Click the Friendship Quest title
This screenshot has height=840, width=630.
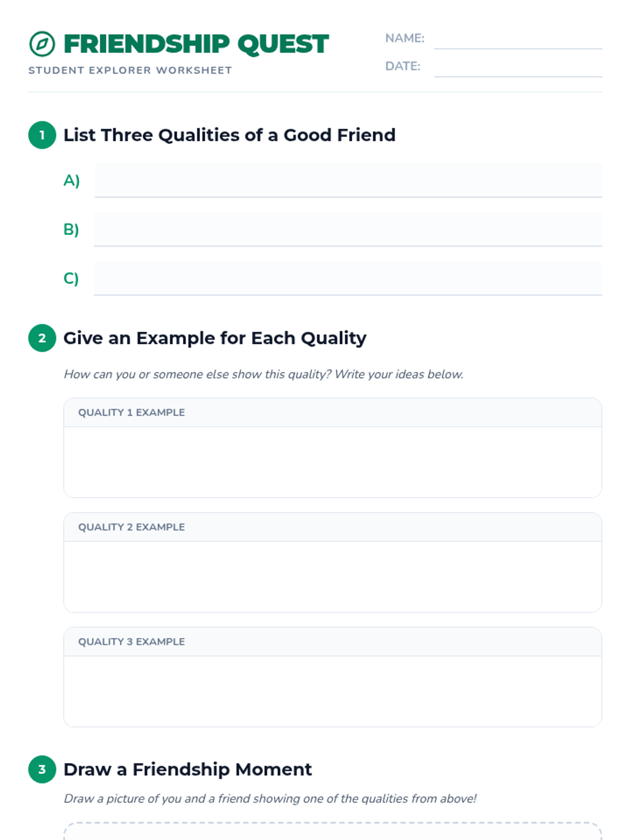(196, 44)
